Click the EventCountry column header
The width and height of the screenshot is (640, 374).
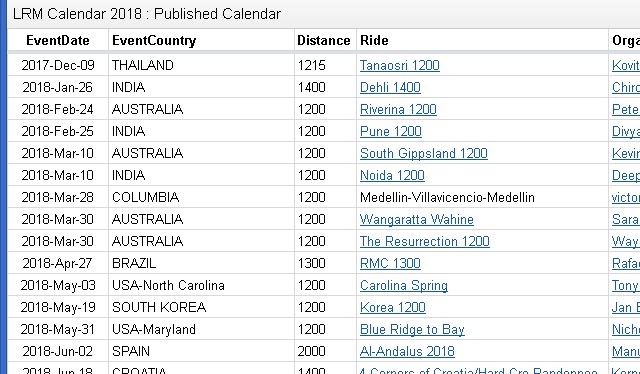point(154,40)
